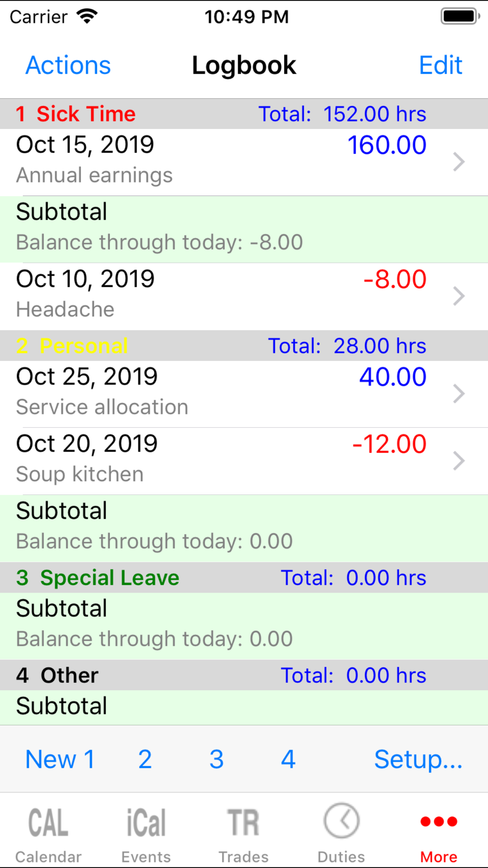Open the iCal Events tab icon
The height and width of the screenshot is (868, 488).
pos(146,823)
